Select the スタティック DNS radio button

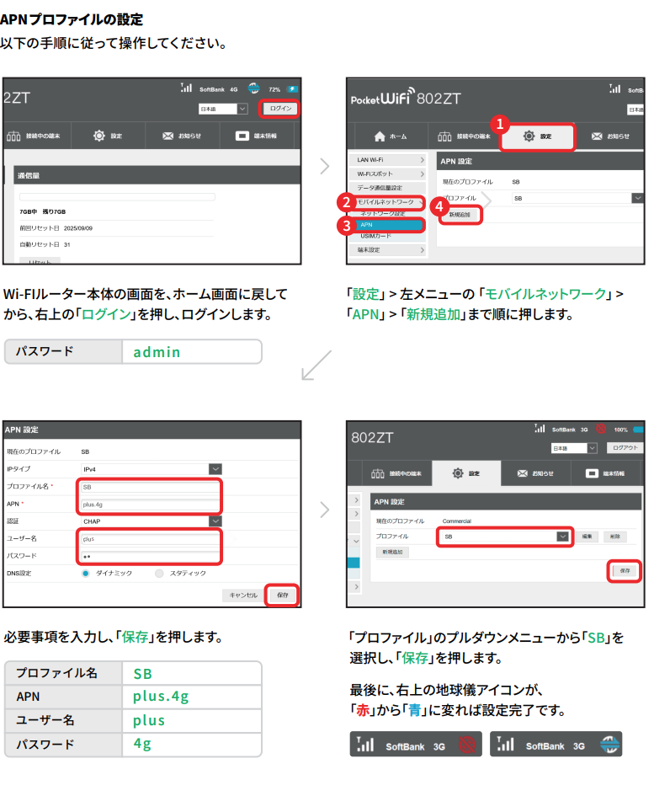point(159,574)
